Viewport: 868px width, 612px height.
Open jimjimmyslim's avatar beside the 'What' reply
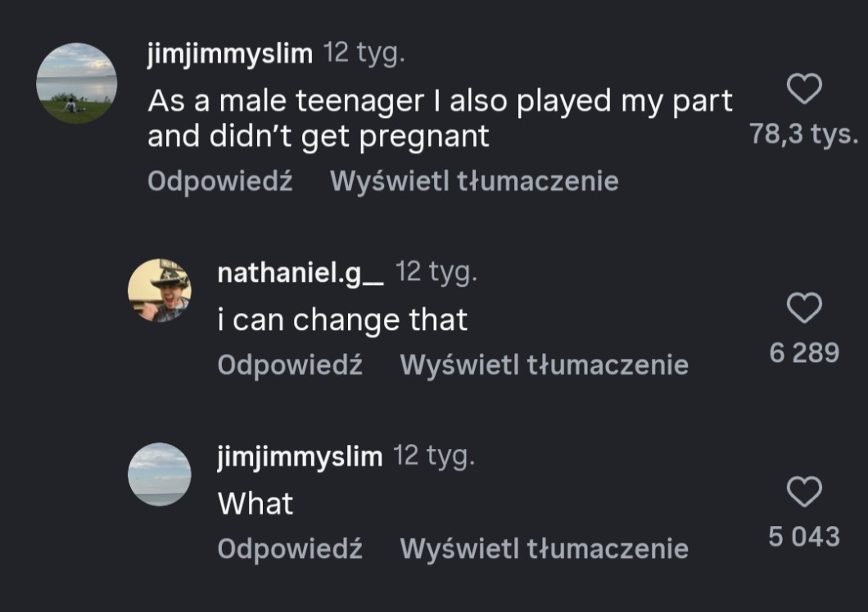click(160, 474)
